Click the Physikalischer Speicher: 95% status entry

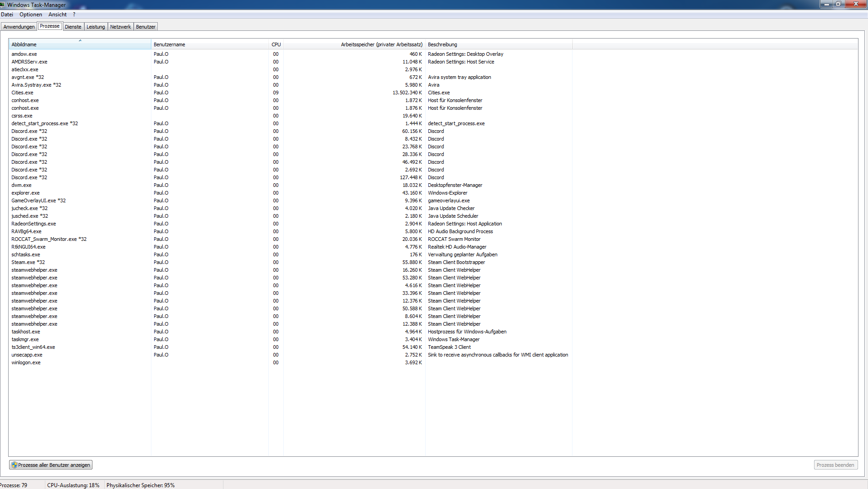pyautogui.click(x=141, y=485)
